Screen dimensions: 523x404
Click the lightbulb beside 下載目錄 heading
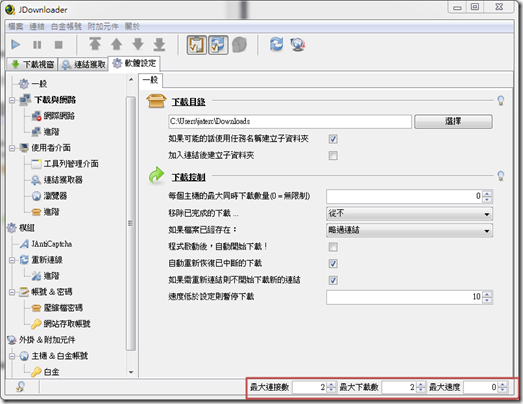500,100
